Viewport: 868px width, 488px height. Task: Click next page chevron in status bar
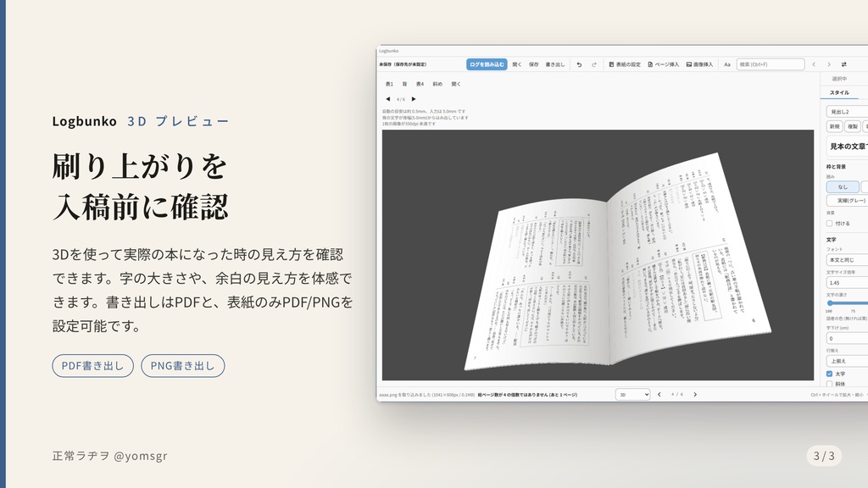695,395
